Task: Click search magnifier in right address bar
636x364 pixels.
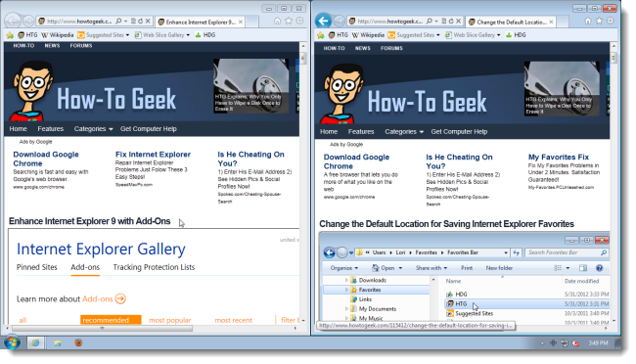Action: pos(430,22)
